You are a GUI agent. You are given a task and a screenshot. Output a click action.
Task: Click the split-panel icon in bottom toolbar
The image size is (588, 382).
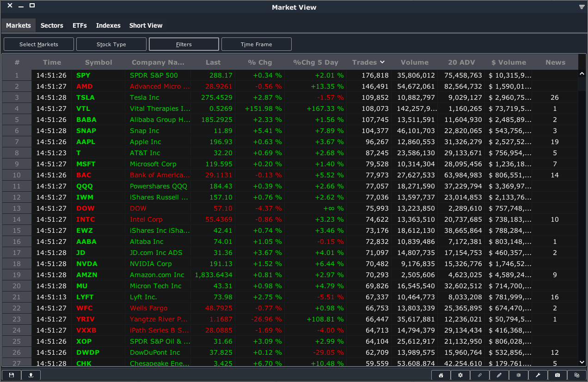pos(519,375)
